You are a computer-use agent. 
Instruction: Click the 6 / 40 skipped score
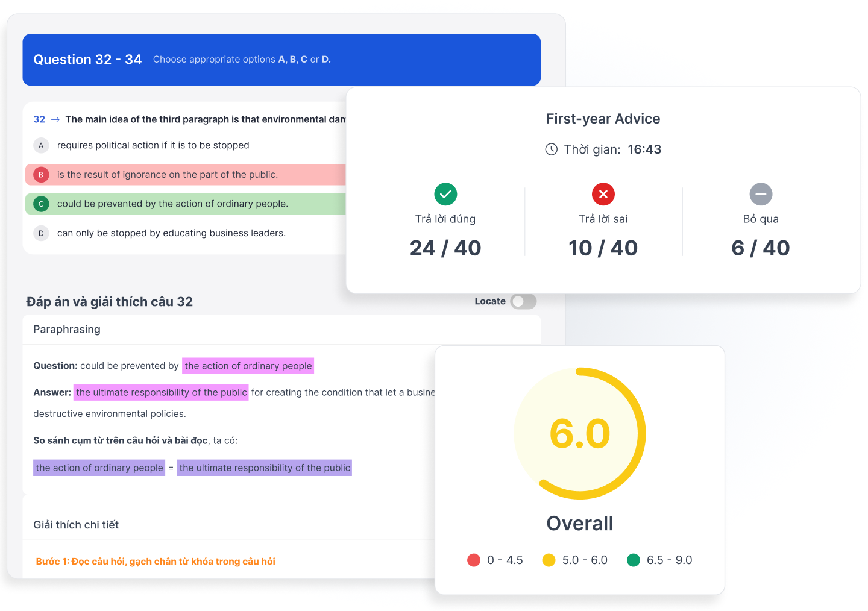tap(761, 248)
